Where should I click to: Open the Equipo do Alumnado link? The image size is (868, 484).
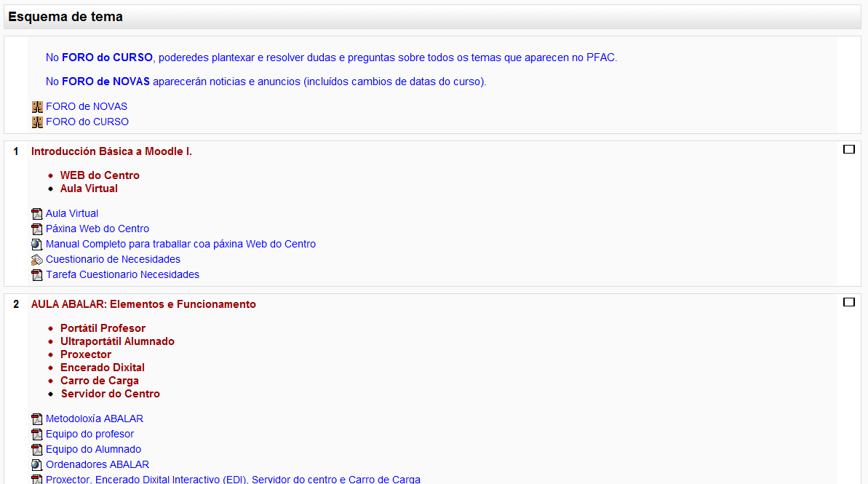coord(93,450)
